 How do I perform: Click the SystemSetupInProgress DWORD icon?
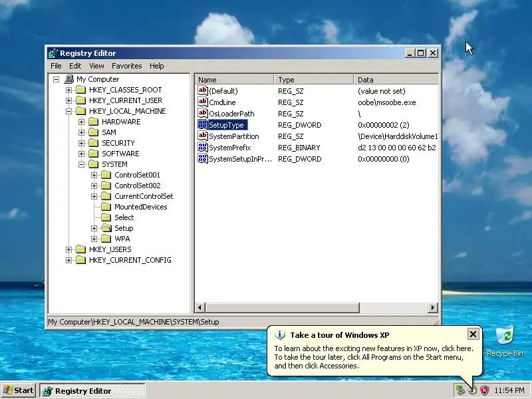[x=203, y=159]
